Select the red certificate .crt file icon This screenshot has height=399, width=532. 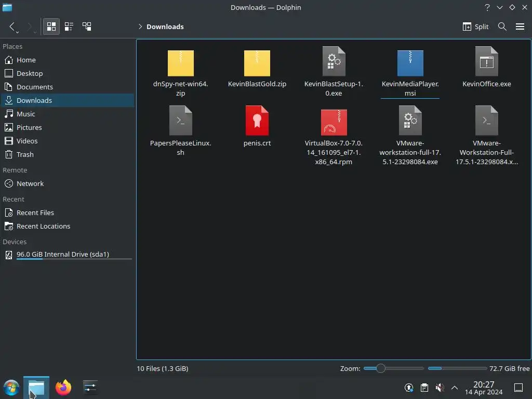[257, 121]
